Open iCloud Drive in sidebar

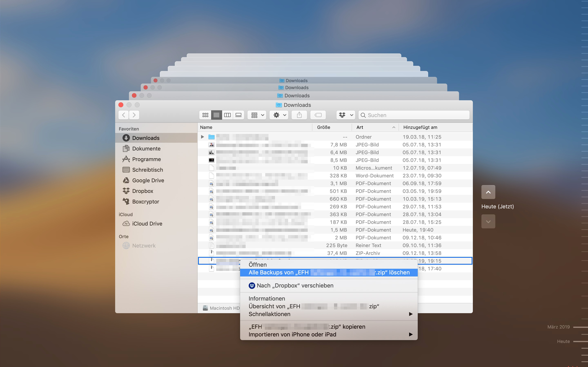point(147,223)
